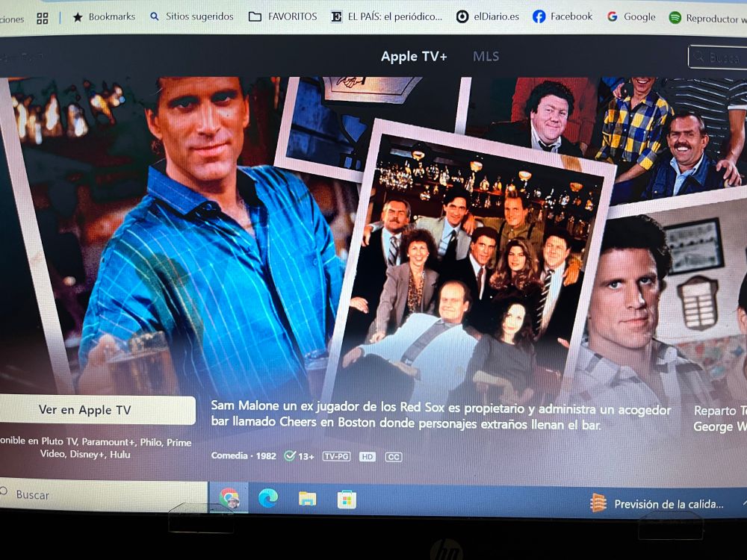Click the HD quality badge
Image resolution: width=747 pixels, height=560 pixels.
368,457
